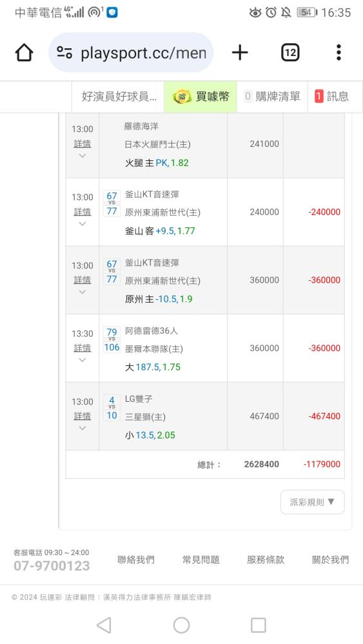363x644 pixels.
Task: Tap the playsport.cc address bar
Action: coord(131,53)
